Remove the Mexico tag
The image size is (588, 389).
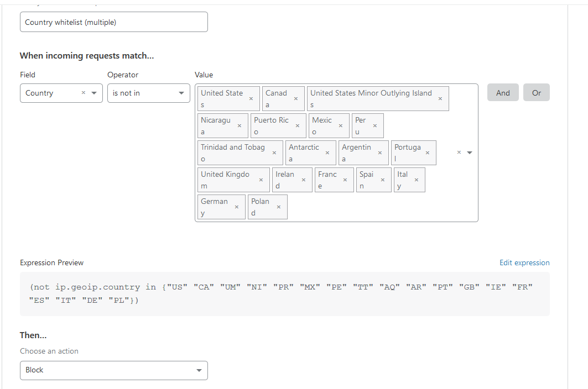[x=341, y=126]
